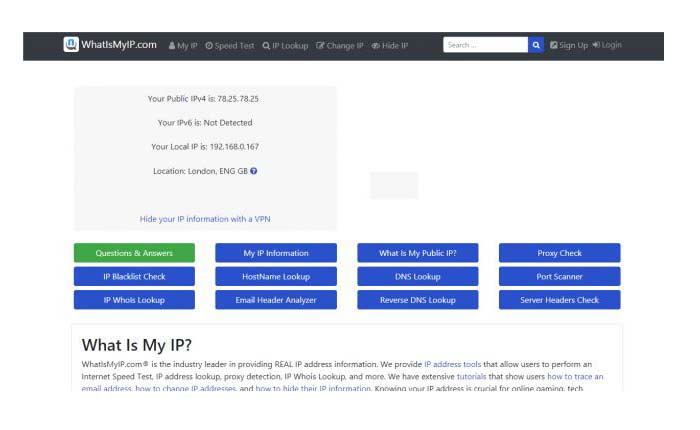
Task: Click the My IP Information button
Action: coord(276,253)
